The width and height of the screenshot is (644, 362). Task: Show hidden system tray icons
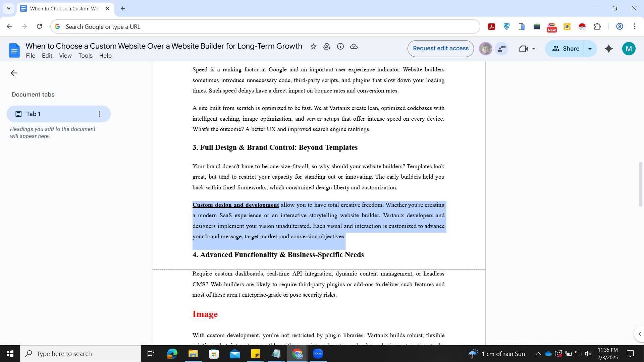click(538, 354)
